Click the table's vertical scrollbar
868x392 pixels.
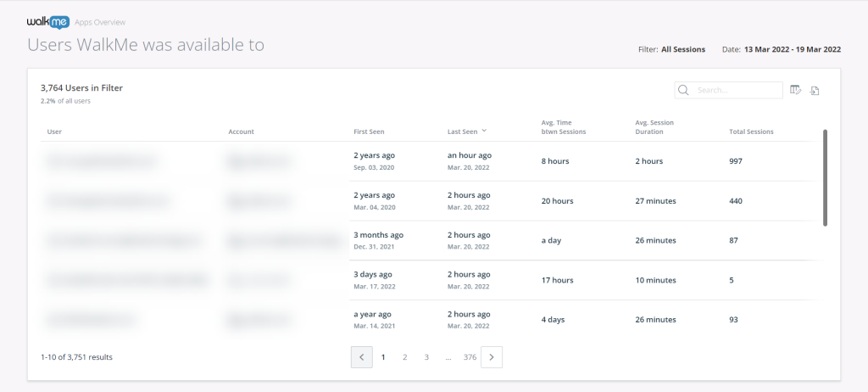click(825, 178)
